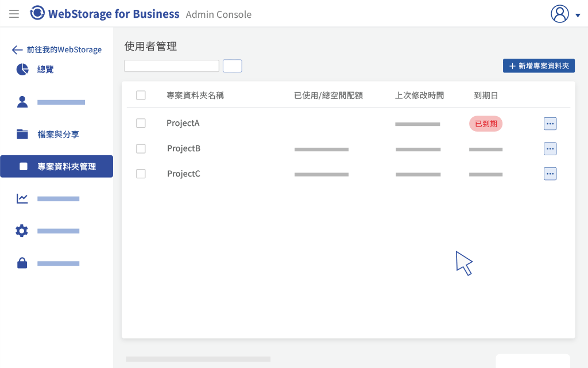Go back to 前往我的WebStorage

click(57, 49)
